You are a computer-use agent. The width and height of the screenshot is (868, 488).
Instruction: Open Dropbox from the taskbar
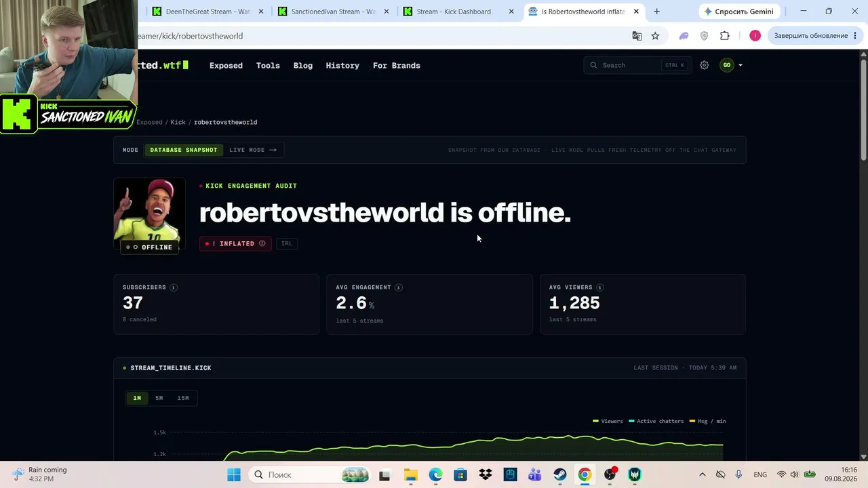pos(486,474)
